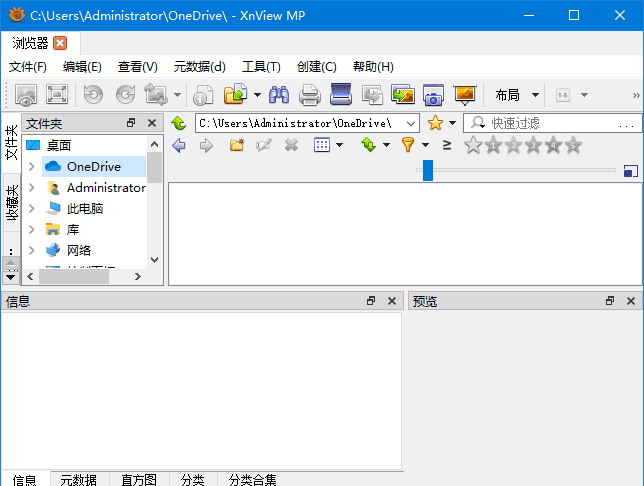Toggle the 3-star rating filter

533,145
